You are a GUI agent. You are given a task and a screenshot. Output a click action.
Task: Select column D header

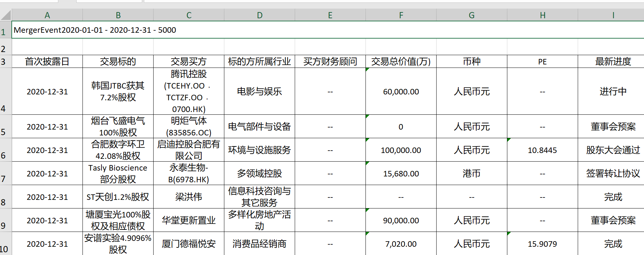pyautogui.click(x=260, y=15)
